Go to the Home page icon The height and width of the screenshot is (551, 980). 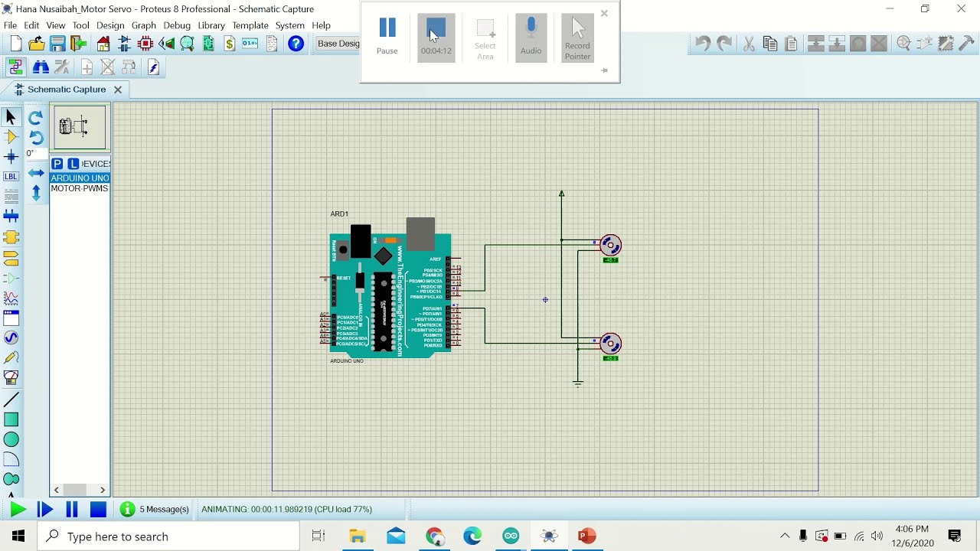[x=103, y=44]
